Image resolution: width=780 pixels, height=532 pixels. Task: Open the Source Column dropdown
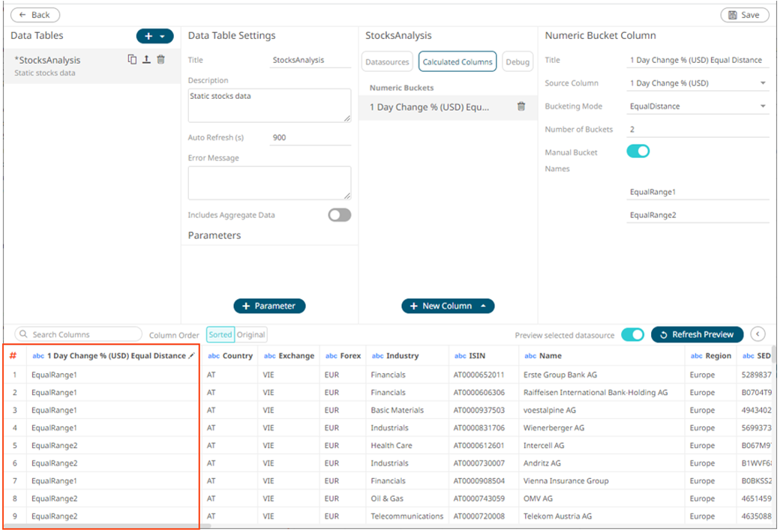point(697,83)
